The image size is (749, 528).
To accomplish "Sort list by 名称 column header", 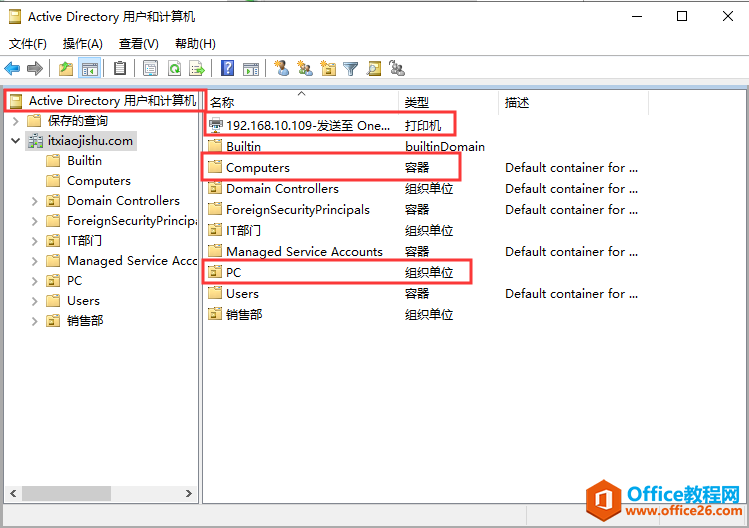I will point(302,102).
